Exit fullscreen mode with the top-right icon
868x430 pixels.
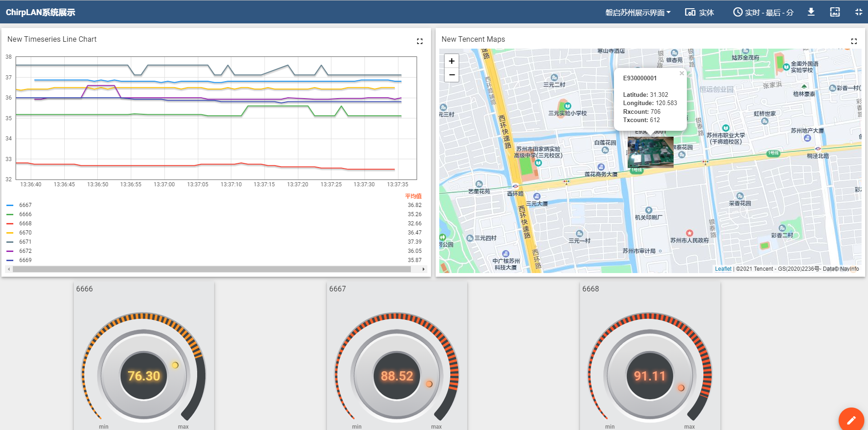(859, 12)
